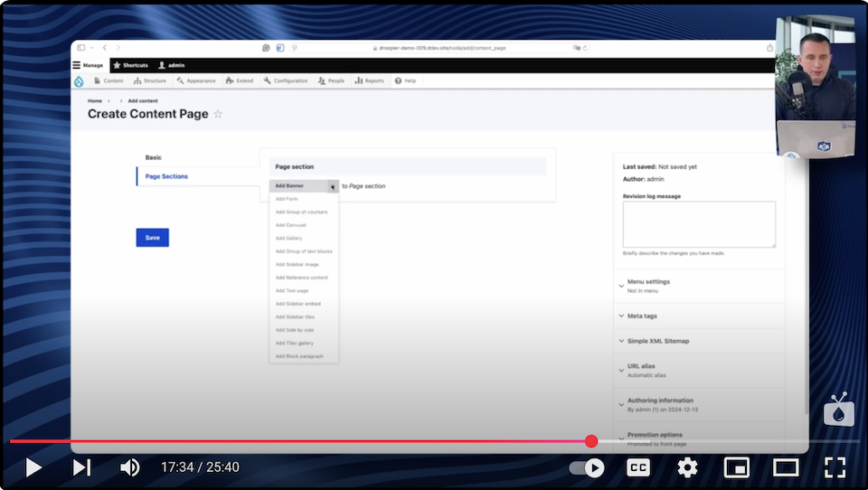
Task: Click the browser back arrow
Action: click(105, 48)
